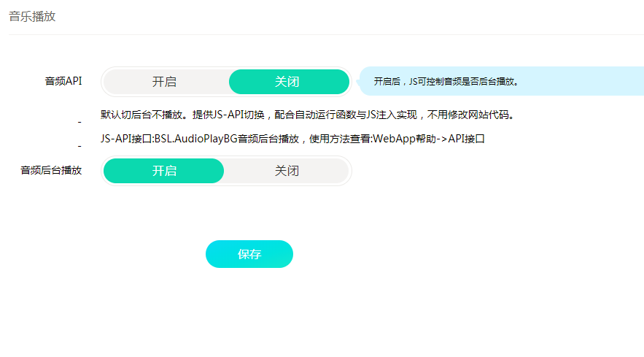Save settings with the 保存 button

coord(249,254)
